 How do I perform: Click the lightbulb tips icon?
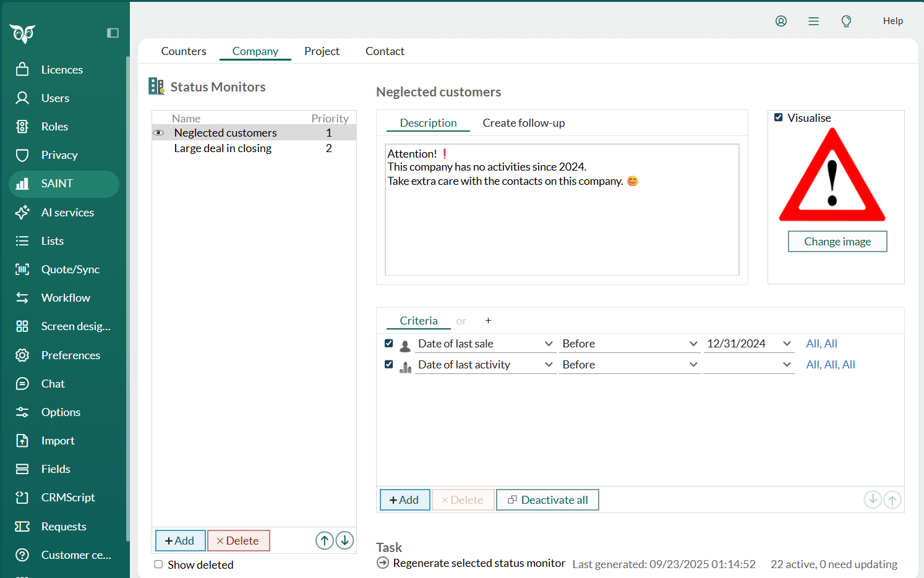point(846,20)
